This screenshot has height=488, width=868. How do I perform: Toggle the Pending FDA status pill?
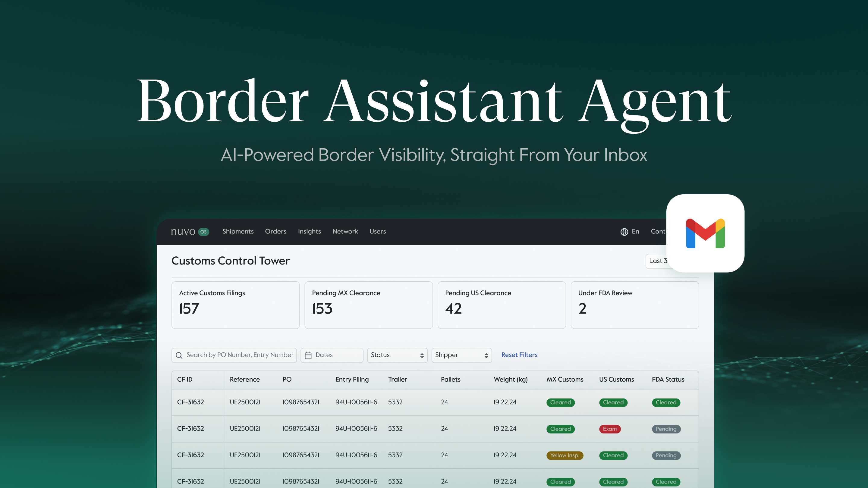[666, 429]
